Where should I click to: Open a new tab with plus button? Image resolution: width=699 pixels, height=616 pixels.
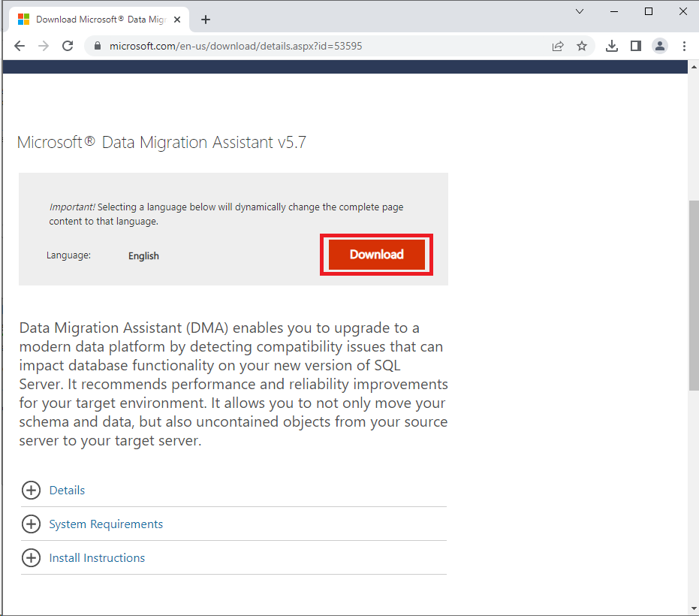pos(206,20)
